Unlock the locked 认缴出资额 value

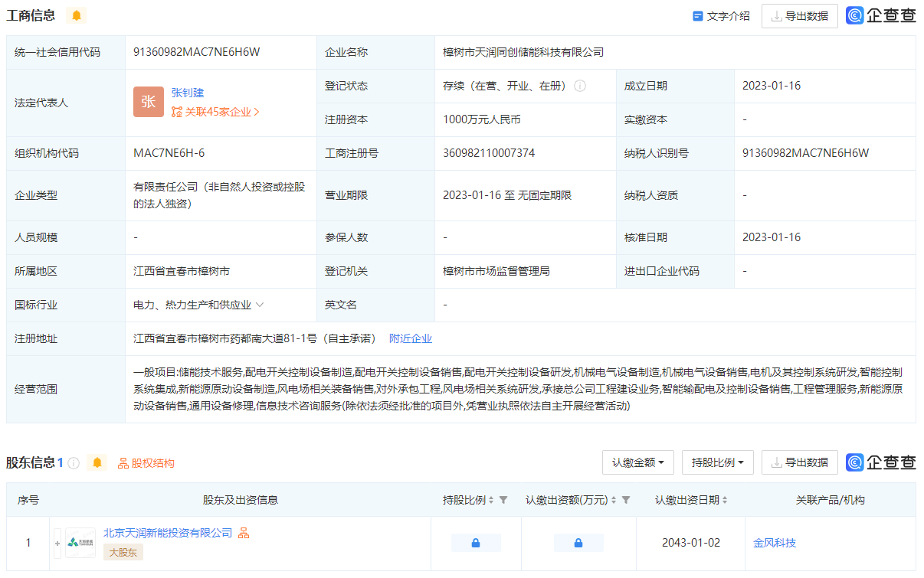click(578, 543)
